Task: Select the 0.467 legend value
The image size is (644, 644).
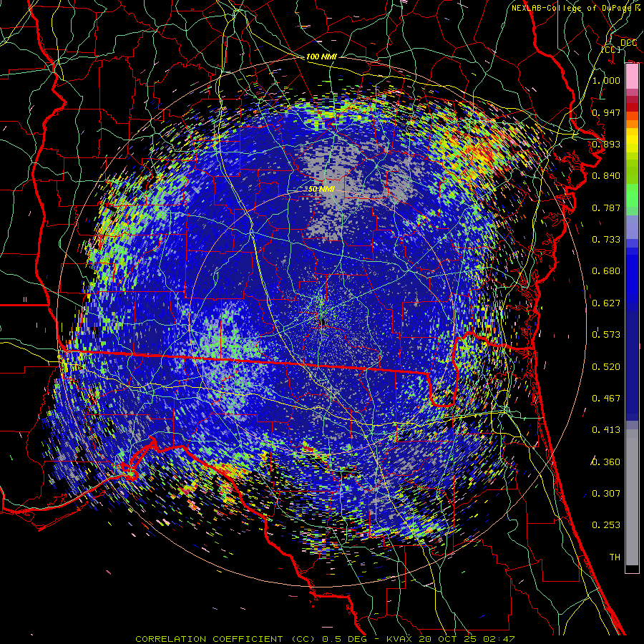Action: [606, 399]
